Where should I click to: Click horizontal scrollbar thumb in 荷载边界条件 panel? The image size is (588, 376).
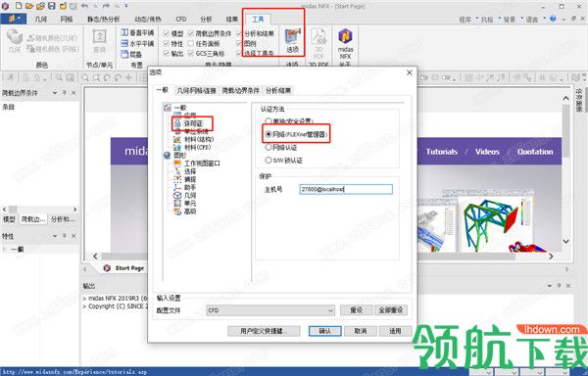[x=13, y=210]
